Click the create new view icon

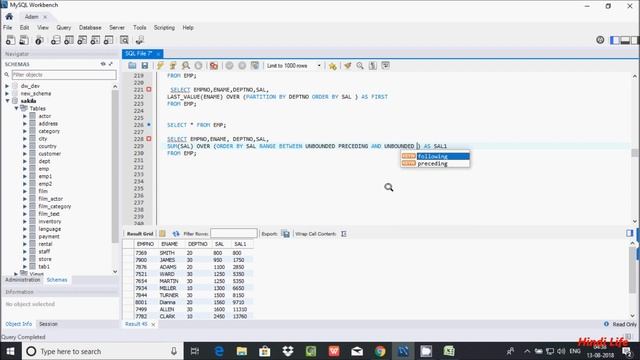[x=82, y=40]
